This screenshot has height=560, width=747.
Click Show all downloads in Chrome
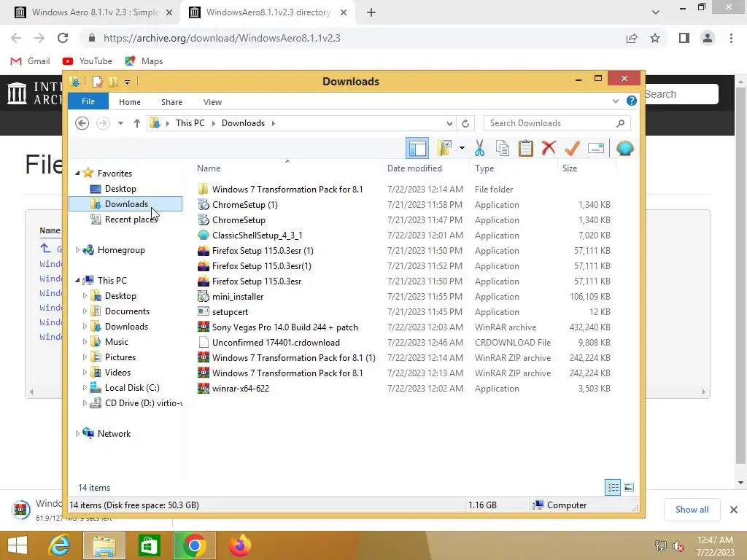tap(692, 510)
